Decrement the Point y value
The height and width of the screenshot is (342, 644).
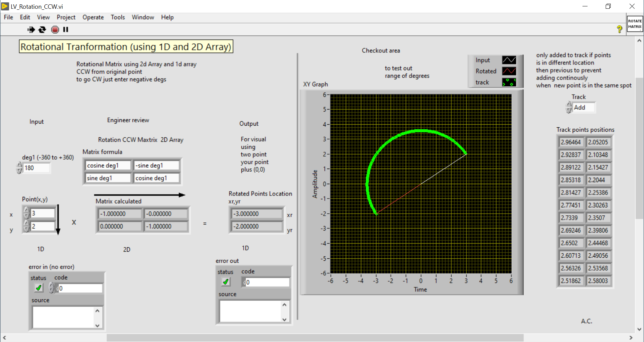click(27, 229)
